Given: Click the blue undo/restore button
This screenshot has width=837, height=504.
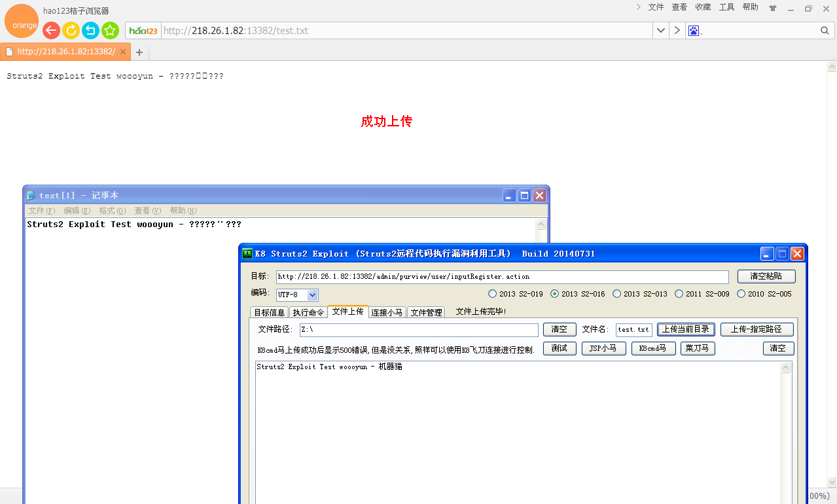Looking at the screenshot, I should (90, 30).
